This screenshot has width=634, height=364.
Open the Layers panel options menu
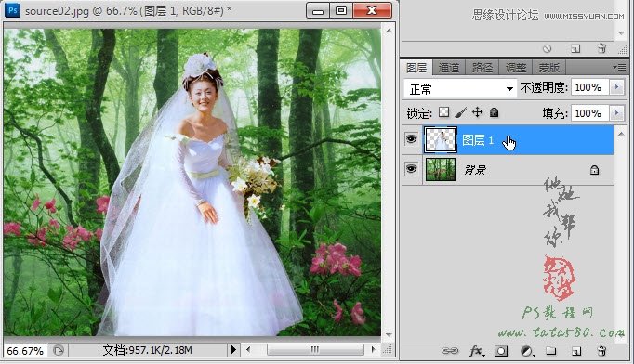point(619,68)
